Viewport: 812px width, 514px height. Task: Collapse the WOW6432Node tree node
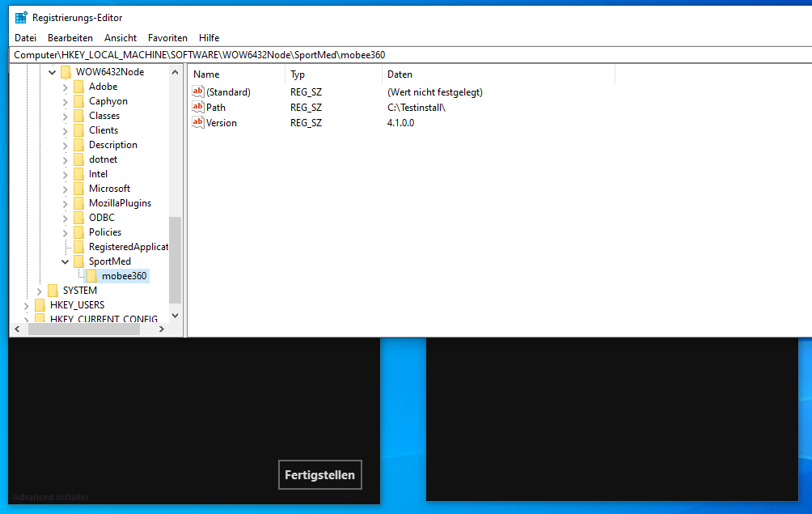53,72
